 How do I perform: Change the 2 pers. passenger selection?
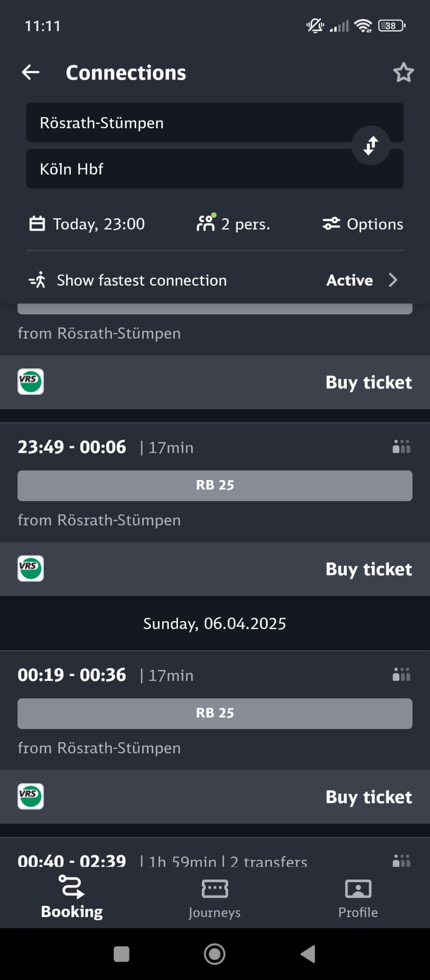233,224
